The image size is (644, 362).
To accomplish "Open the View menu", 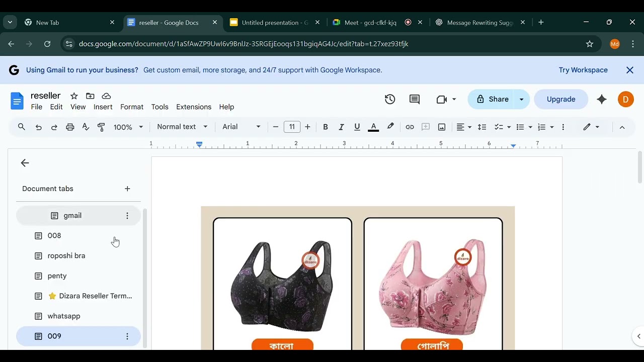I will (78, 107).
